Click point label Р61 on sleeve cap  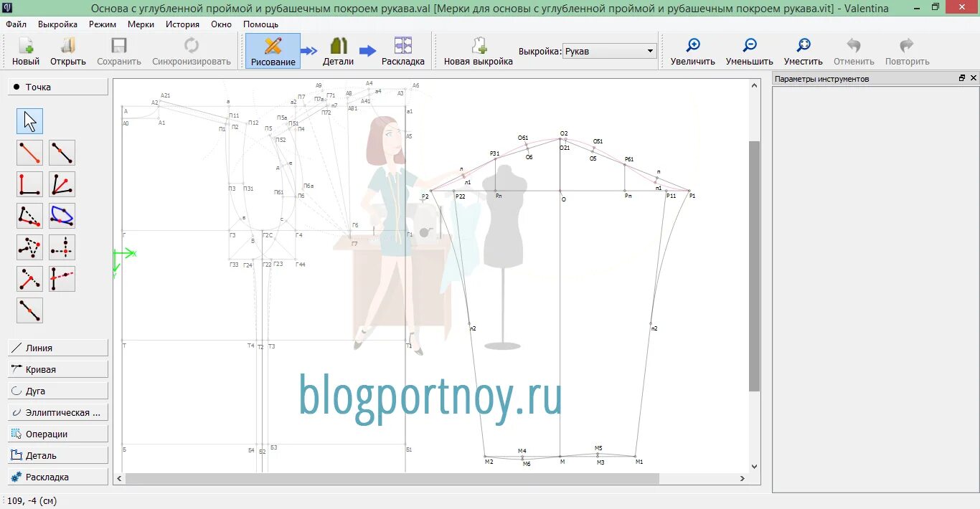[629, 159]
